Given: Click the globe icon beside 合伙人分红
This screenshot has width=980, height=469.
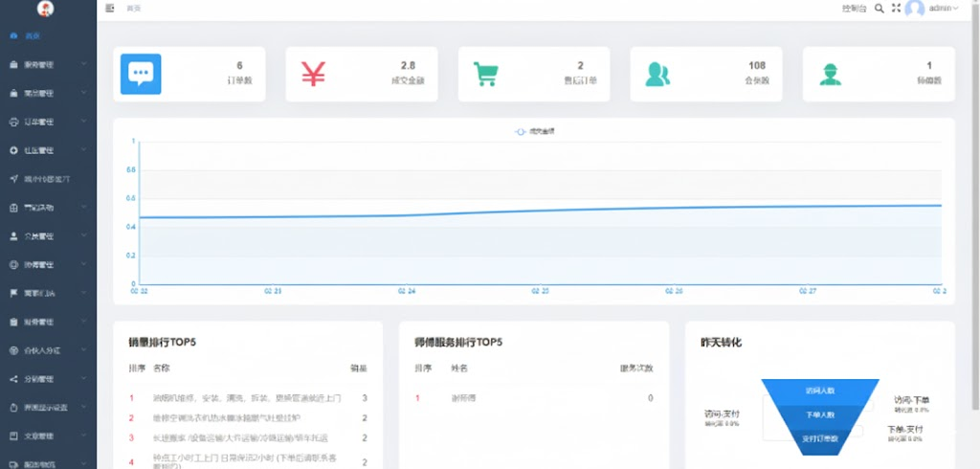Looking at the screenshot, I should point(13,350).
